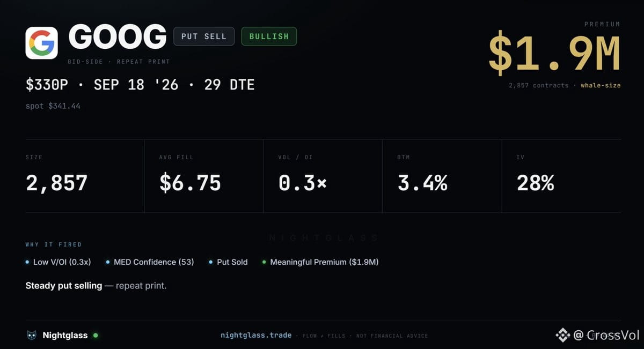
Task: Click the blue bullet before Low V/OI
Action: point(27,262)
